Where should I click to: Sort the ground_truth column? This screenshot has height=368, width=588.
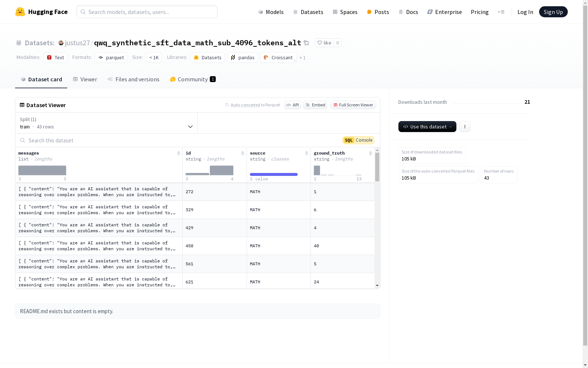click(x=370, y=153)
